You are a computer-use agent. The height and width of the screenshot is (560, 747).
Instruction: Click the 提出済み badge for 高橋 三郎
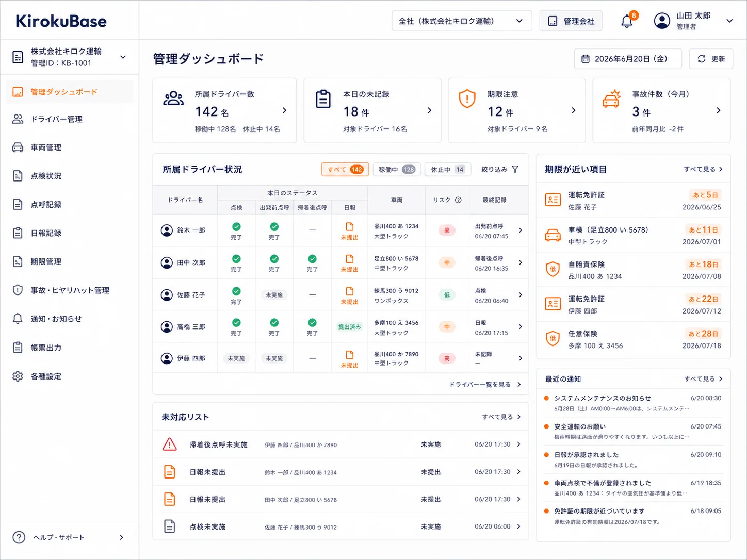tap(349, 327)
